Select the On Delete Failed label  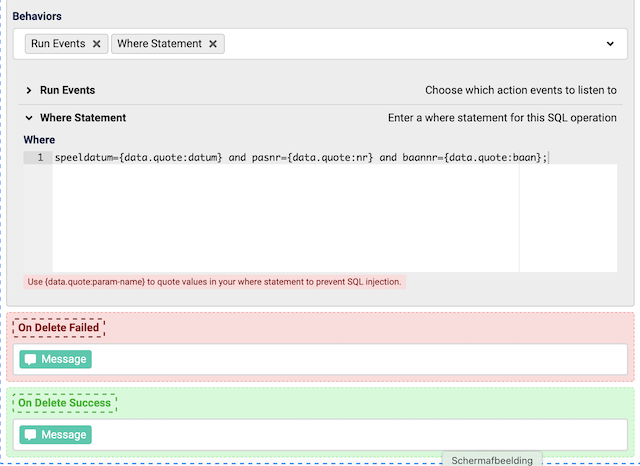pos(58,328)
